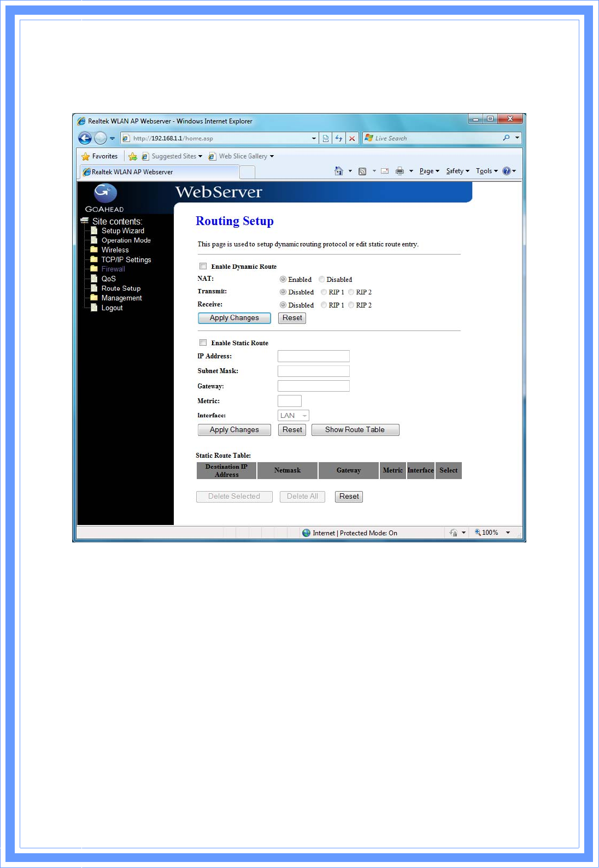Click the RSS Feeds icon

pos(362,171)
